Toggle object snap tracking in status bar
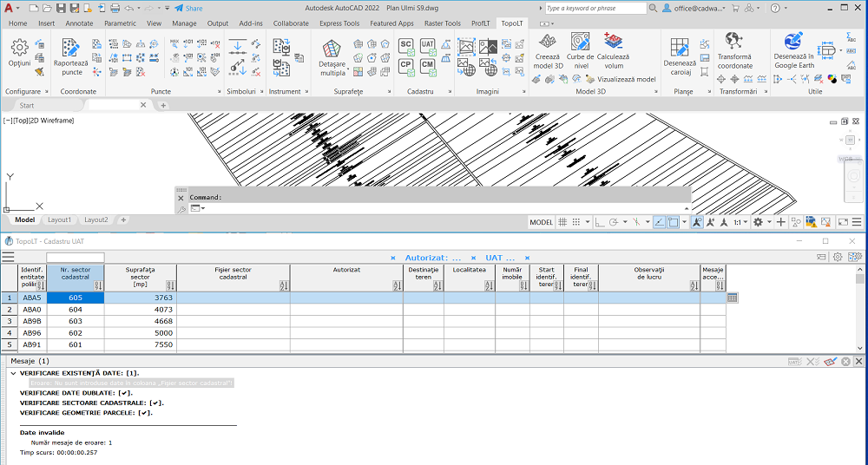The image size is (868, 465). click(660, 222)
